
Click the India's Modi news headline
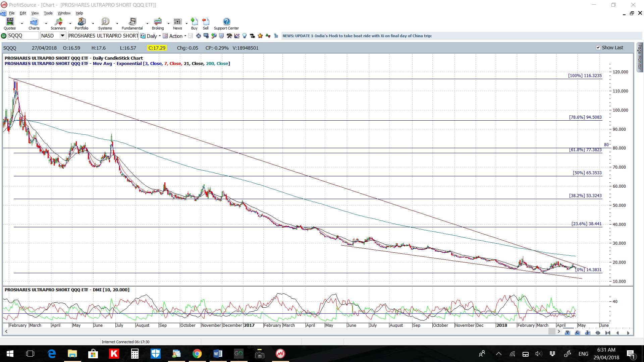pos(357,36)
